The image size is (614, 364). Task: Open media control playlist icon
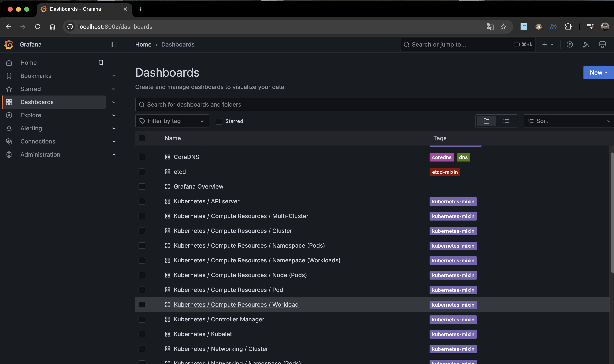click(x=590, y=26)
